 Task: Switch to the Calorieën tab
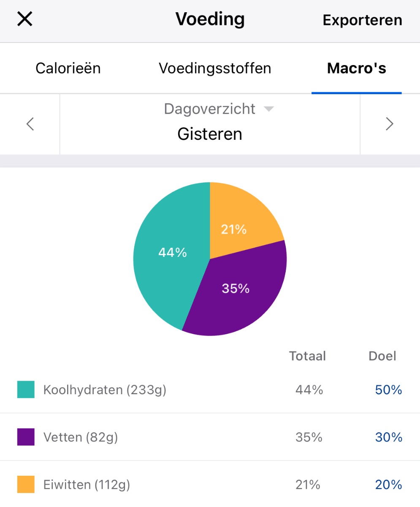(68, 68)
